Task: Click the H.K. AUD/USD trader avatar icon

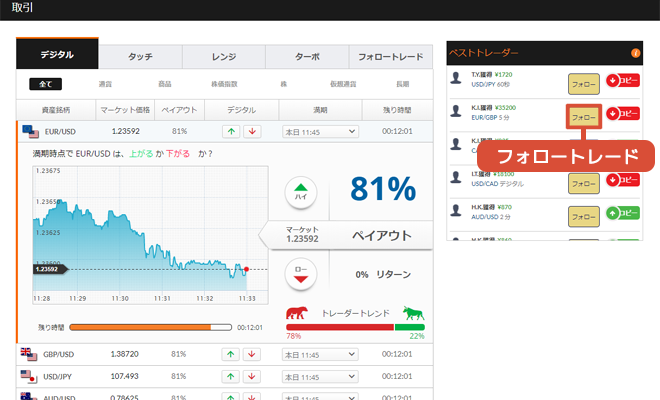Action: coord(456,210)
